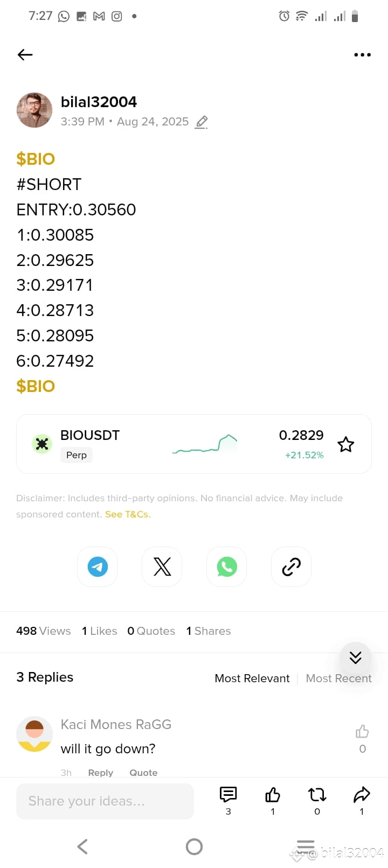This screenshot has width=388, height=868.
Task: Sort replies by Most Relevant
Action: click(x=252, y=678)
